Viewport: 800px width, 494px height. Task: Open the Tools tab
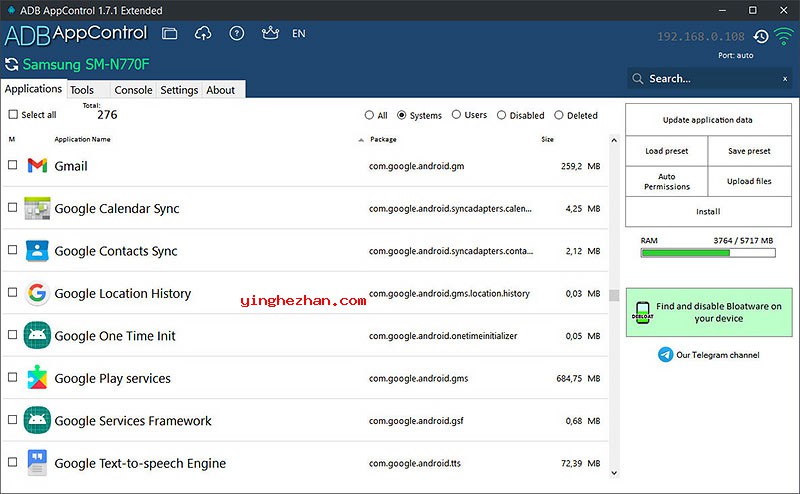[82, 90]
